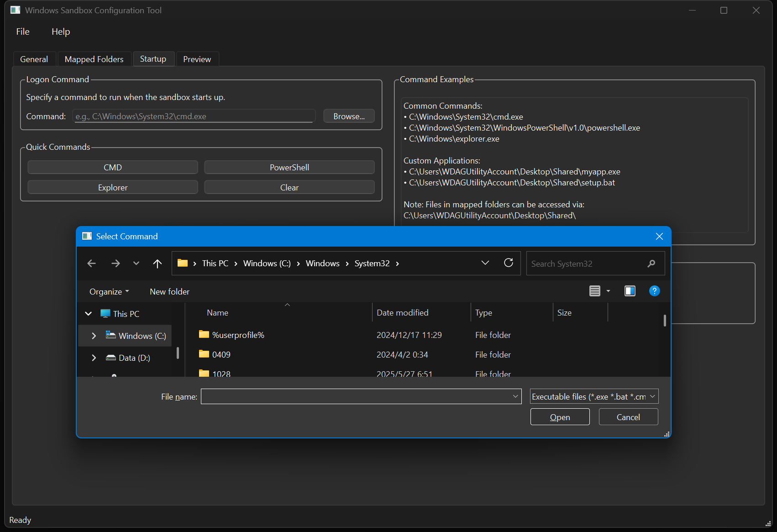Click System32 breadcrumb segment
777x532 pixels.
(372, 263)
